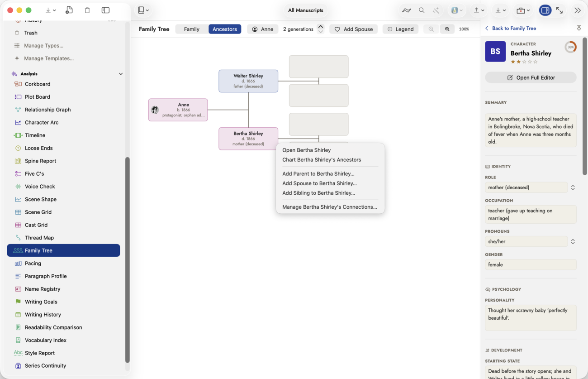The image size is (588, 379).
Task: Collapse the Analysis section
Action: 121,74
